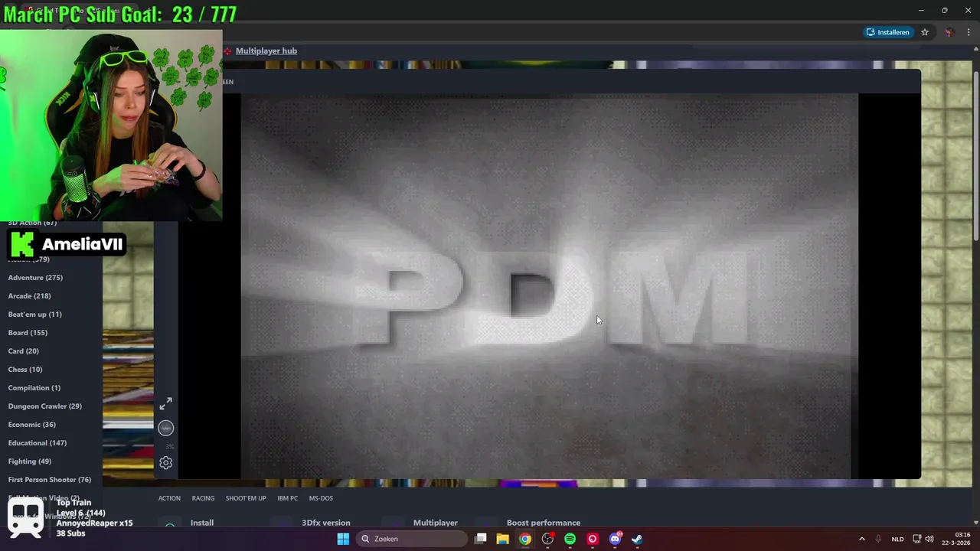Image resolution: width=980 pixels, height=551 pixels.
Task: Open Chrome's three-dot menu
Action: coord(969,32)
